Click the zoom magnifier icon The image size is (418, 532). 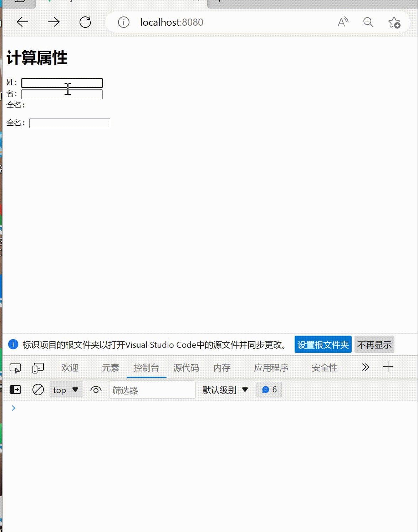point(368,22)
